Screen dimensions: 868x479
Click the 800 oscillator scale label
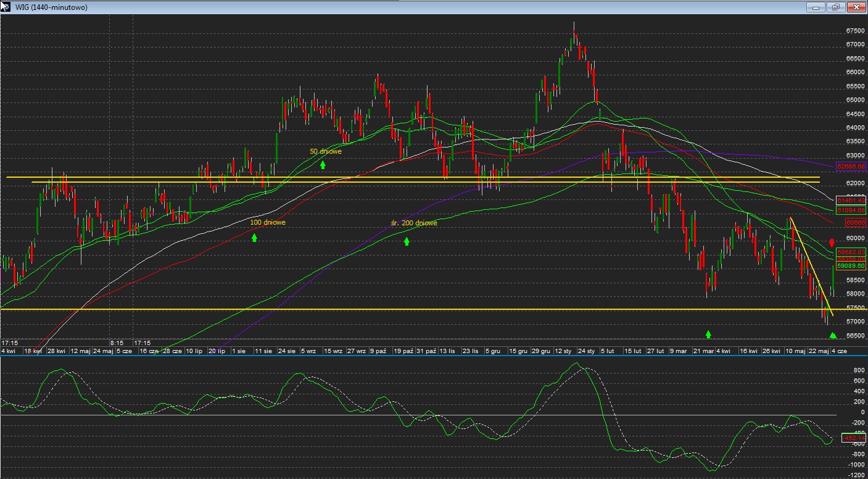[x=858, y=370]
